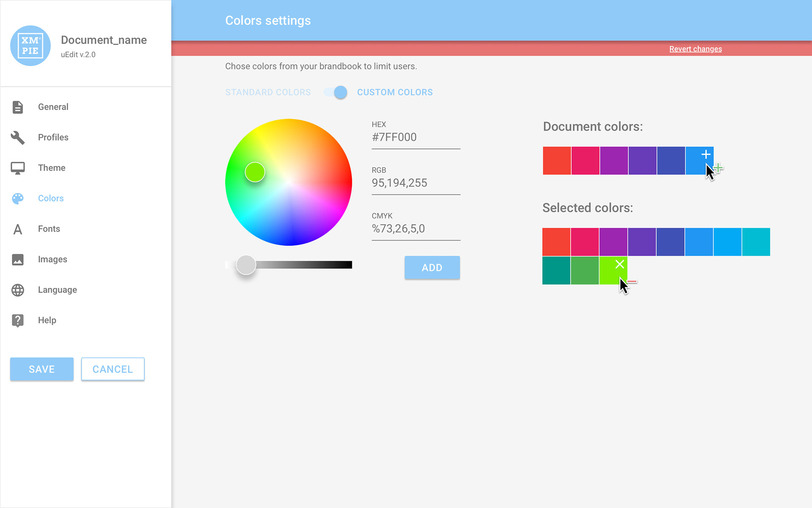Click the Selected colors heading

coord(588,208)
